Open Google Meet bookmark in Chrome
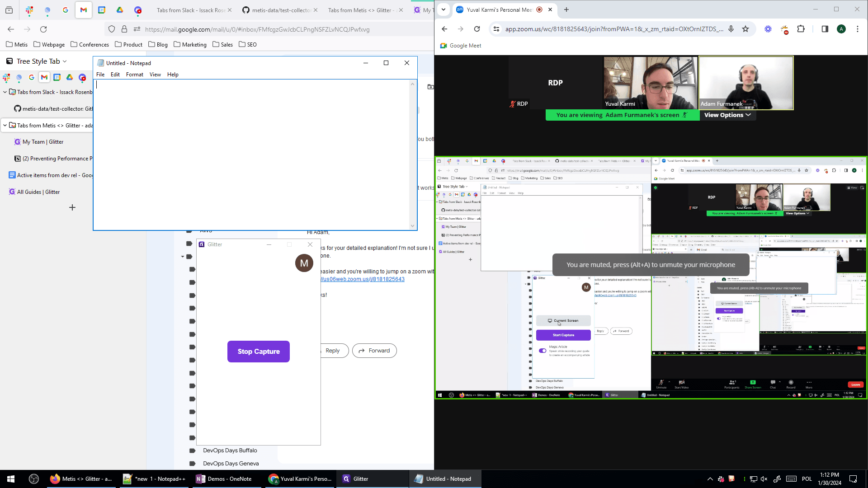 [461, 46]
